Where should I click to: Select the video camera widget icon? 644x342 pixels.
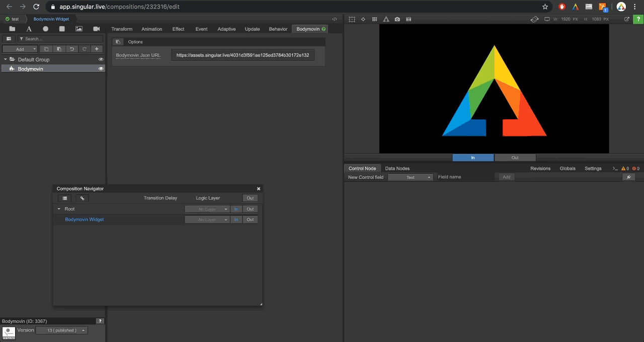coord(96,29)
